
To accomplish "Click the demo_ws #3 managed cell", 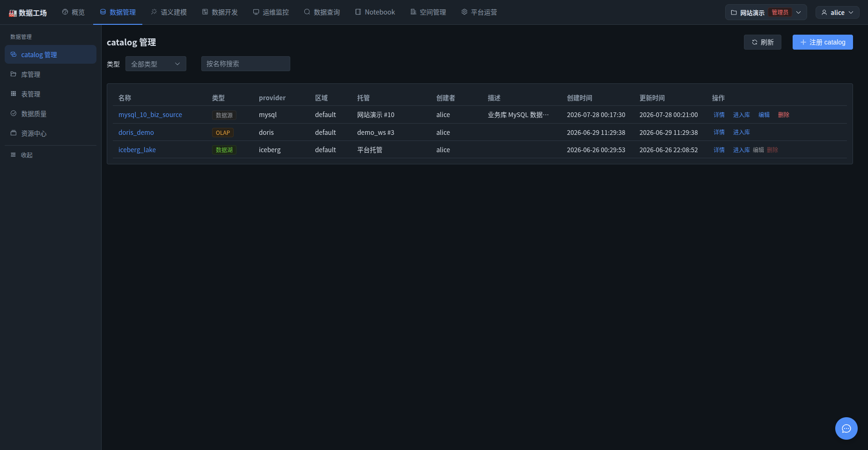I will coord(376,133).
